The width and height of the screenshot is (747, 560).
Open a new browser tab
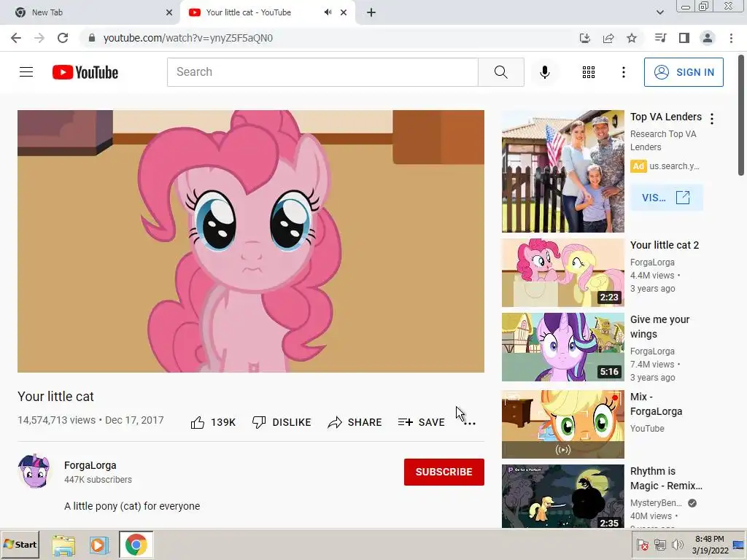pyautogui.click(x=371, y=12)
